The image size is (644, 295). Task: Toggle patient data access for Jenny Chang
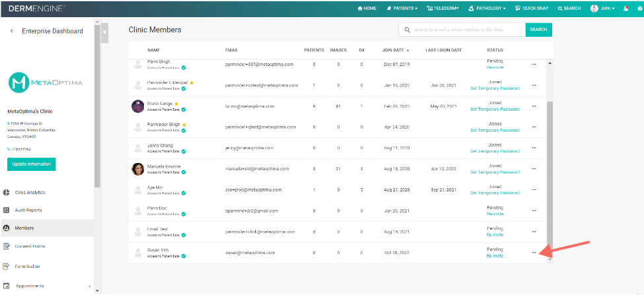coord(184,151)
